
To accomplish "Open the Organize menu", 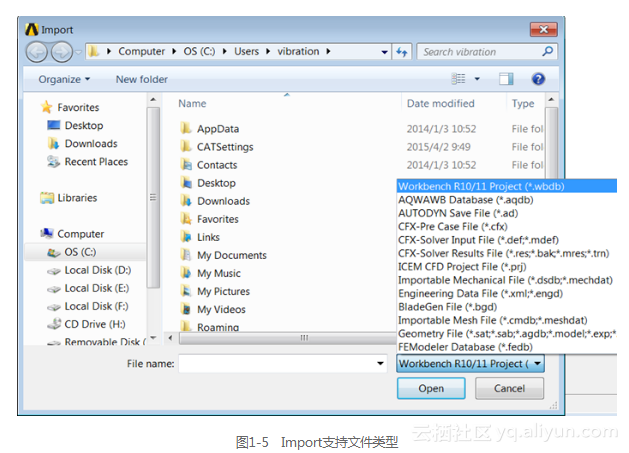I will tap(64, 79).
